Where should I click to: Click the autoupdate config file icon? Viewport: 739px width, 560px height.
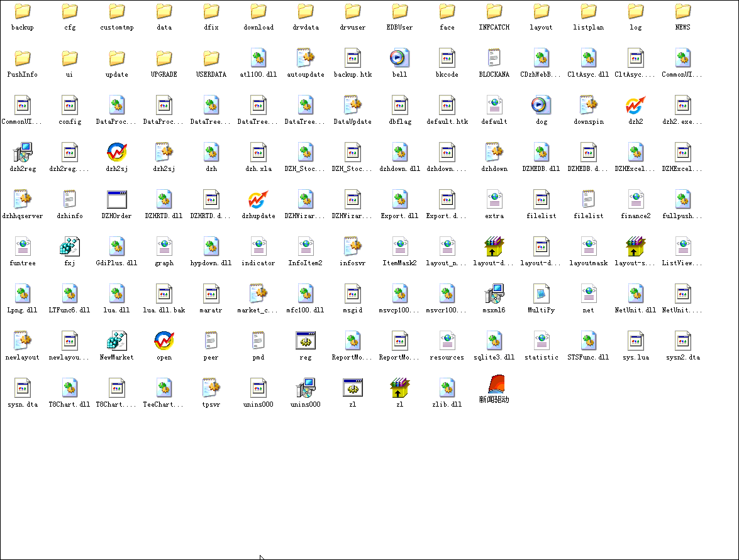click(306, 58)
